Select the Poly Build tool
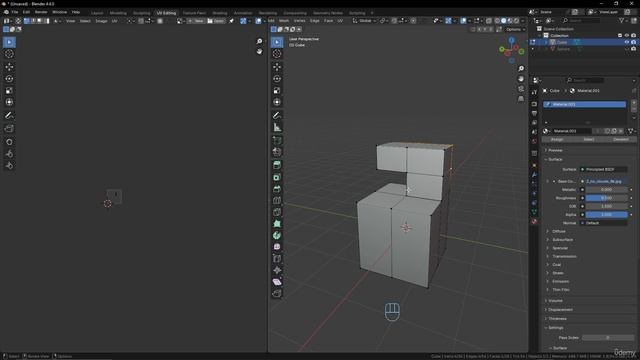The height and width of the screenshot is (360, 640). (277, 224)
